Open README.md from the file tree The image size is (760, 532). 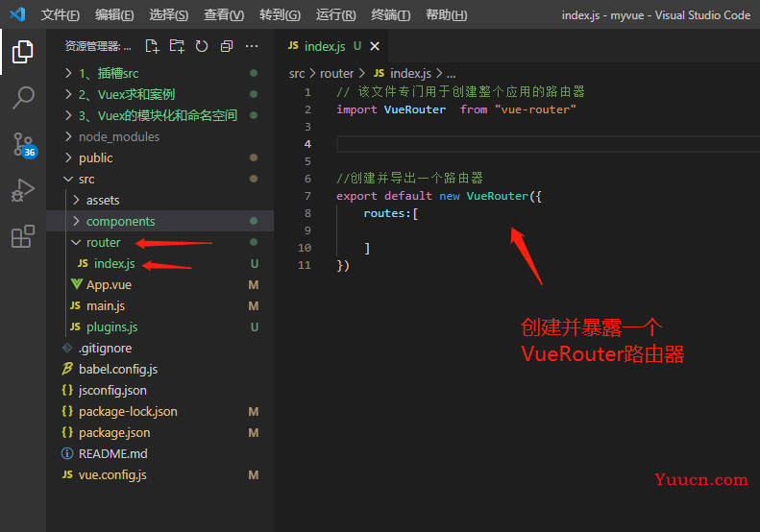(x=113, y=453)
